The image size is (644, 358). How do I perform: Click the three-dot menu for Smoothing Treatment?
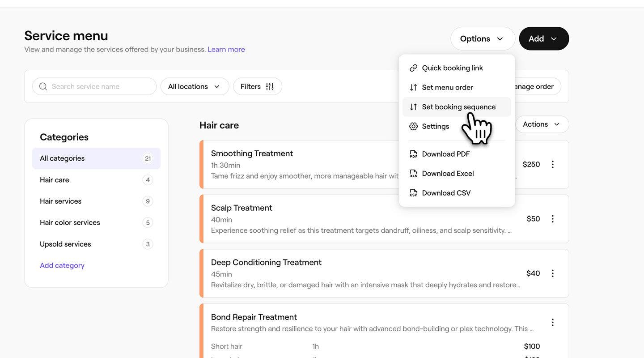click(x=552, y=164)
